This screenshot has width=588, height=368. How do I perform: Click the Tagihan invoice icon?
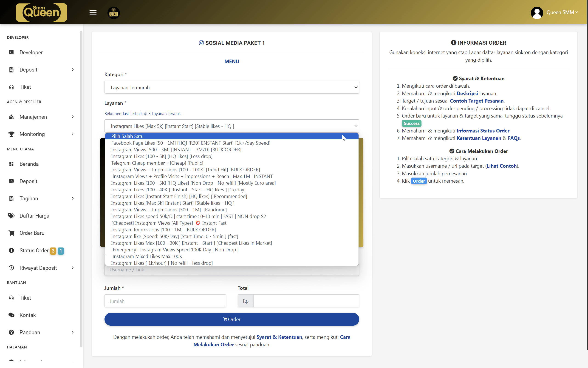(11, 198)
